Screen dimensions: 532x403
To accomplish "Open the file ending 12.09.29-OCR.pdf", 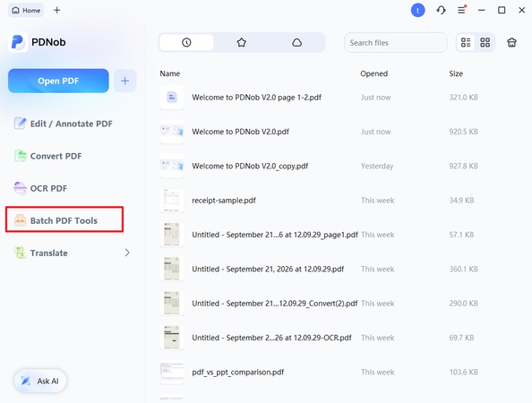I will (x=271, y=338).
